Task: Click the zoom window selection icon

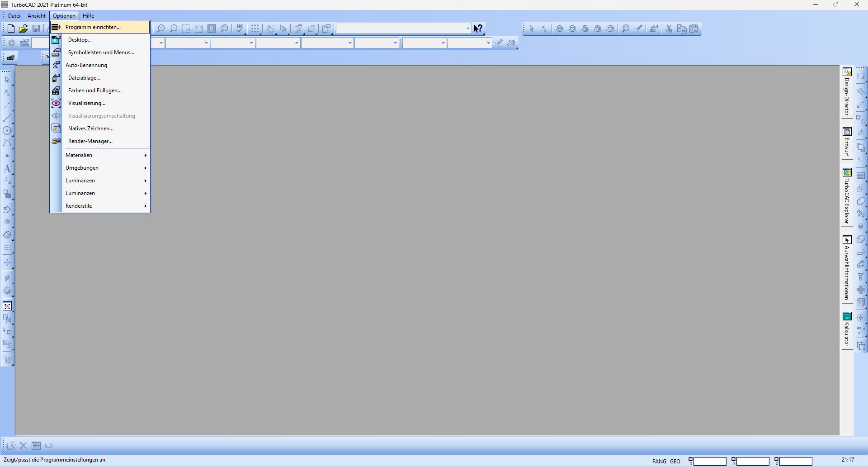Action: [186, 29]
